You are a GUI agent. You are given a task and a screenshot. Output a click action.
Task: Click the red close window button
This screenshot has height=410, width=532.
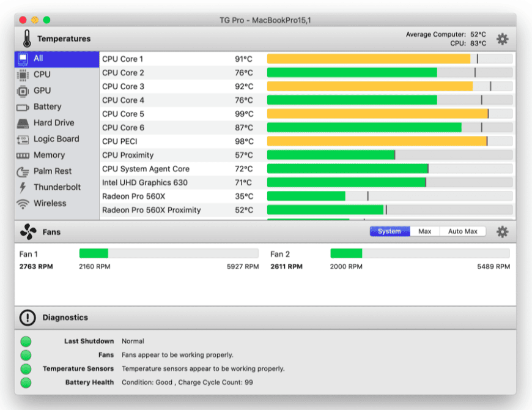[x=23, y=20]
